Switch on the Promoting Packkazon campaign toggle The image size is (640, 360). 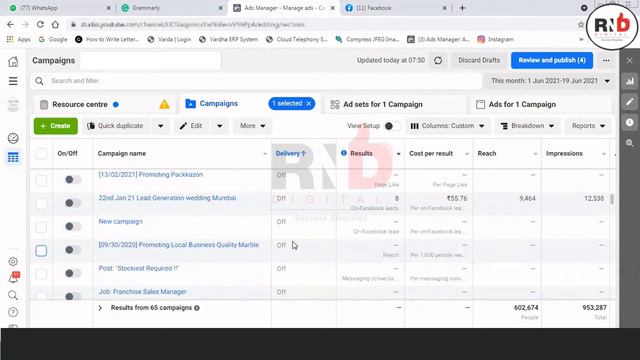[x=73, y=180]
